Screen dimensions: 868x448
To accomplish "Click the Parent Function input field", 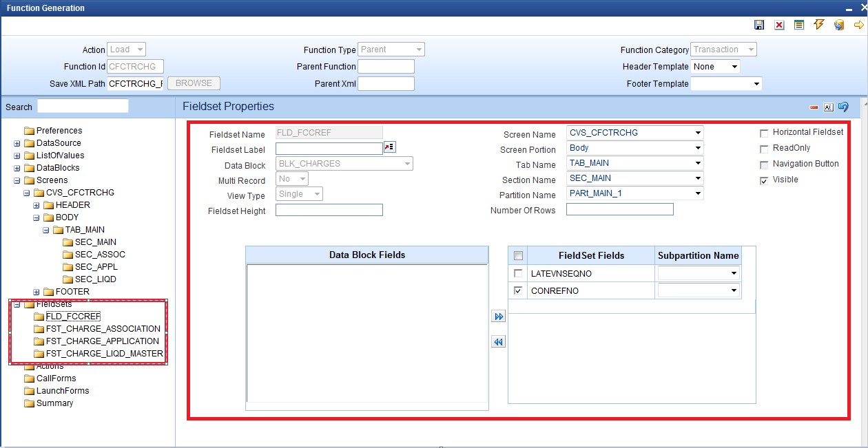I will [386, 67].
